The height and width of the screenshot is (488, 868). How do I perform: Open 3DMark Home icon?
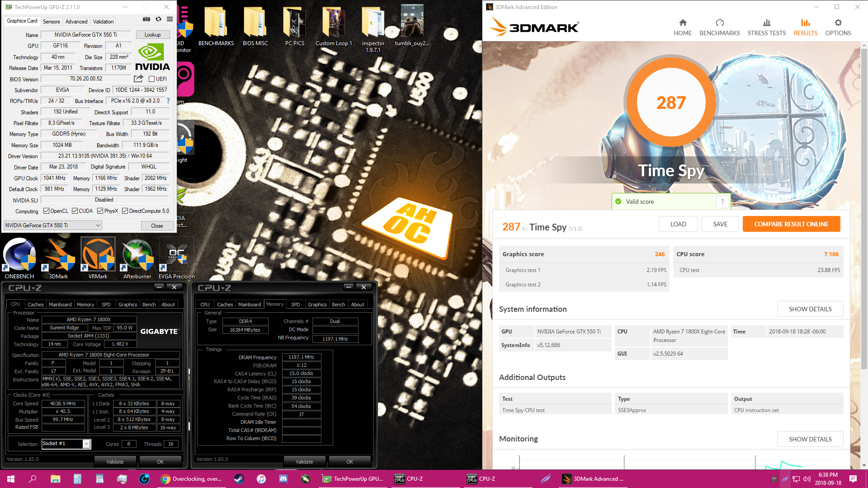click(x=683, y=23)
